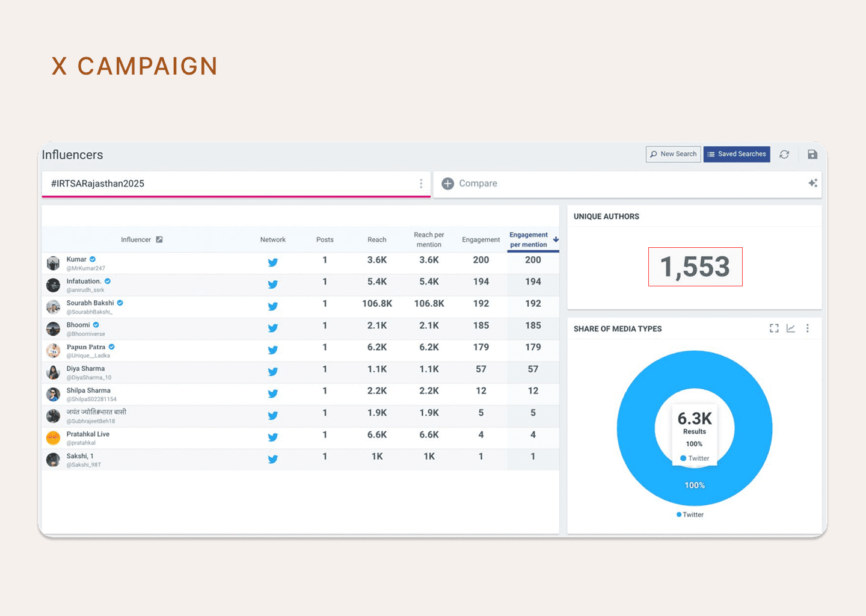
Task: Click the 1,553 unique authors count
Action: (x=695, y=266)
